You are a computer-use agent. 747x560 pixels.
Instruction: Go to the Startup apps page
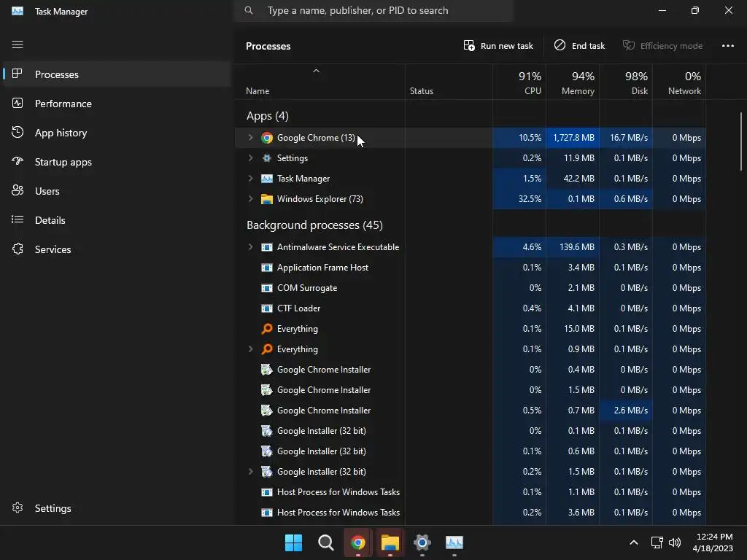(x=117, y=161)
